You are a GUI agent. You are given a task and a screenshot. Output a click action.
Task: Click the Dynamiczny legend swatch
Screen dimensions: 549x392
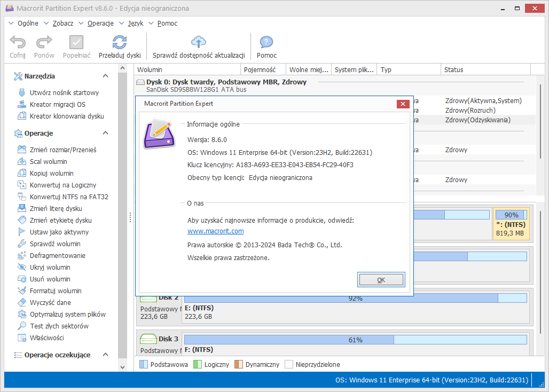pos(238,364)
